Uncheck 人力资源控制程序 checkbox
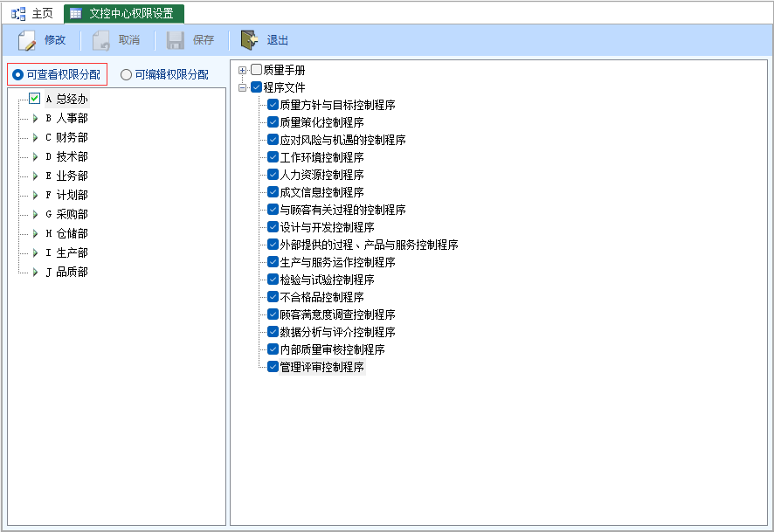 click(273, 174)
